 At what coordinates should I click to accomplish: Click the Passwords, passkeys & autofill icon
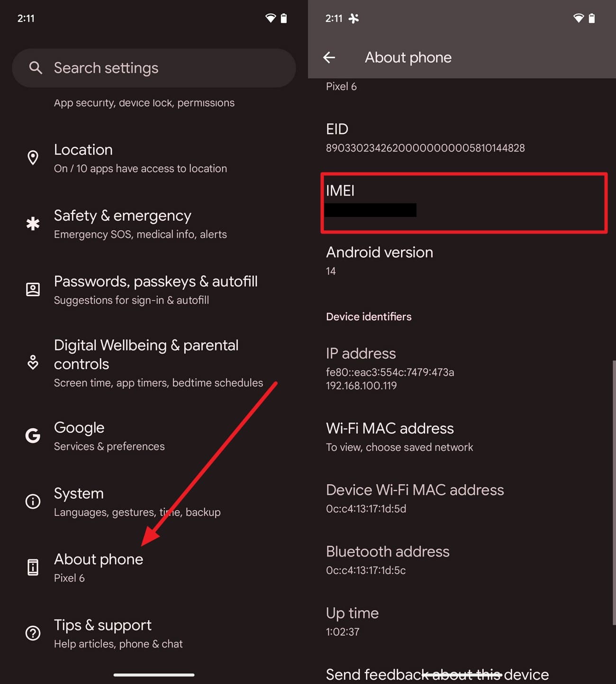pos(33,289)
